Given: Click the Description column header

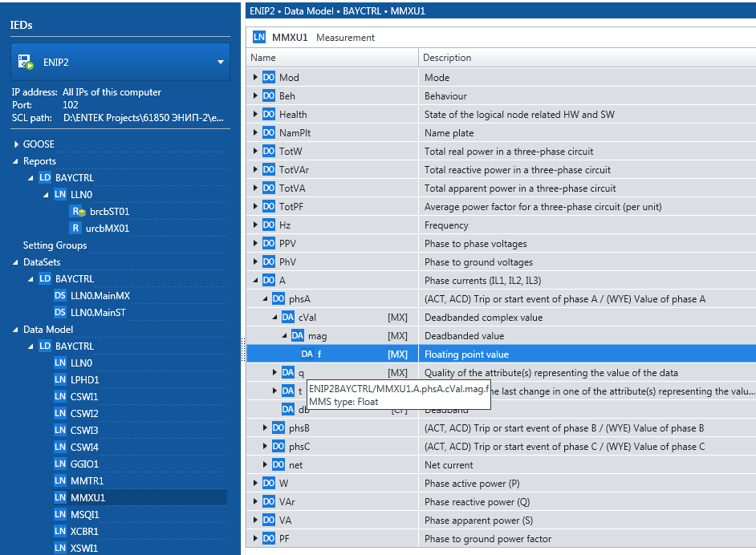Looking at the screenshot, I should 586,58.
